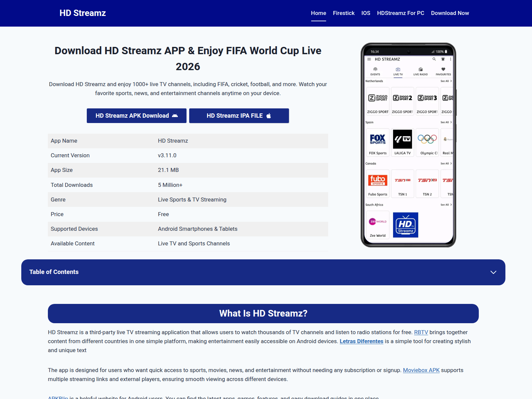Click the Olympic channel rings logo
The image size is (532, 399).
[427, 139]
